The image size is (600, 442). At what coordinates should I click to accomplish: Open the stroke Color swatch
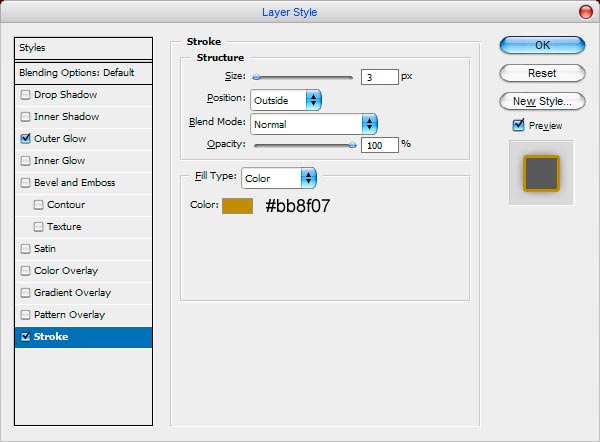click(237, 206)
